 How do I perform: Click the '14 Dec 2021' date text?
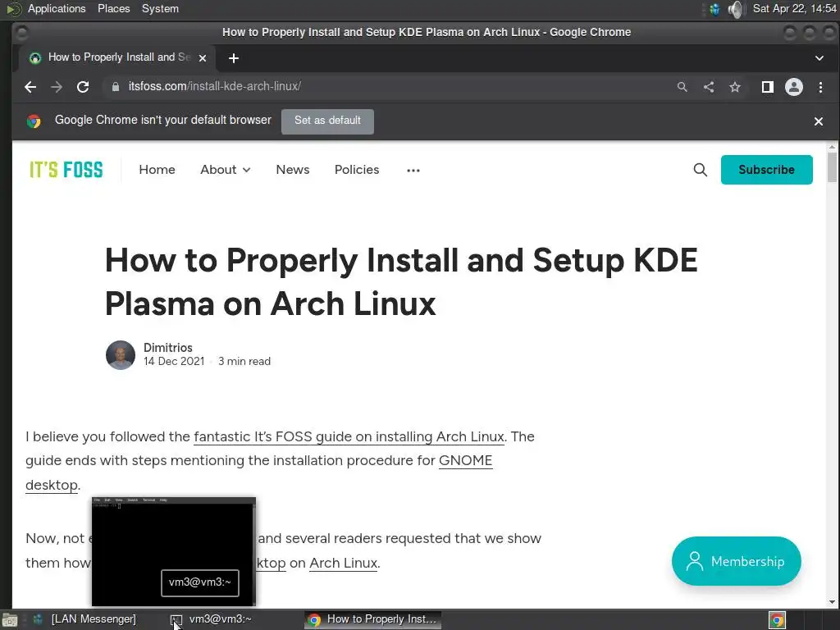pyautogui.click(x=174, y=362)
